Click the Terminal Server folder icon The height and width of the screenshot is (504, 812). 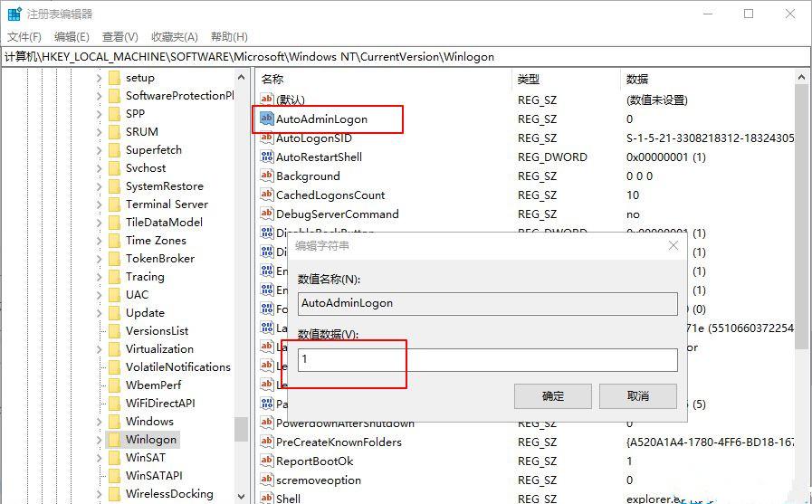click(114, 204)
